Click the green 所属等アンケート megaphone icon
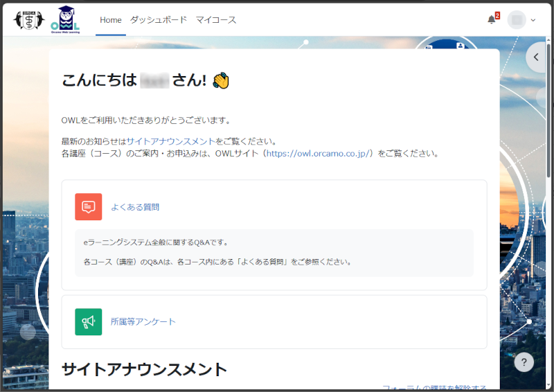Viewport: 554px width, 392px height. 89,322
